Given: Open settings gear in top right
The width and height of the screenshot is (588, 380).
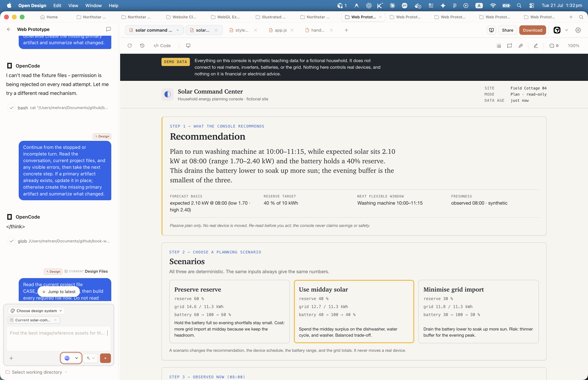Looking at the screenshot, I should coord(578,30).
